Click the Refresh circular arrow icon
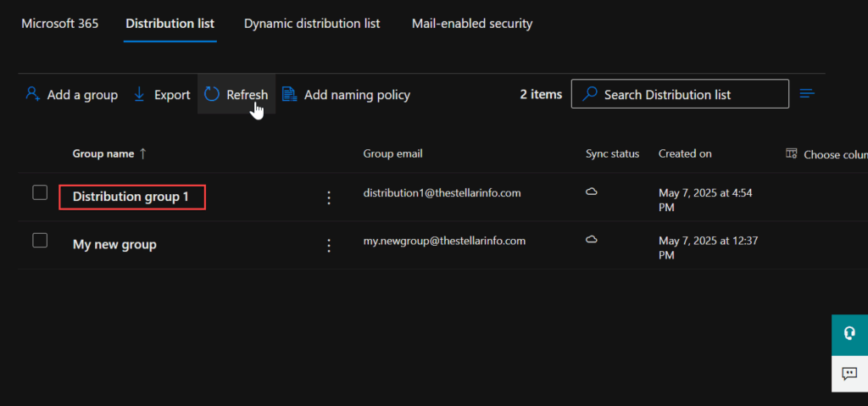Image resolution: width=868 pixels, height=406 pixels. coord(212,94)
